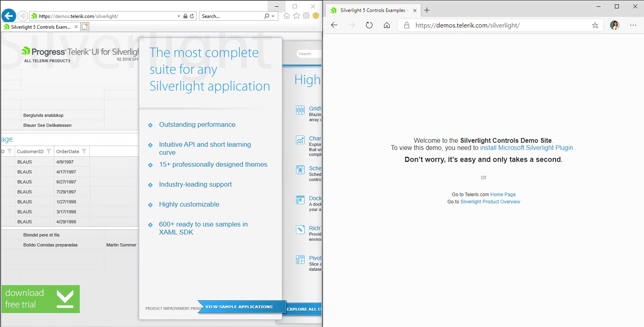The height and width of the screenshot is (327, 644).
Task: Add page to Edge favorites star
Action: click(x=595, y=26)
